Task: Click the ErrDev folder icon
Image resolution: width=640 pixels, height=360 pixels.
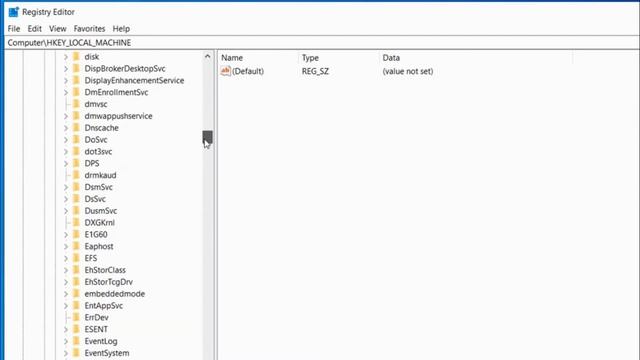Action: (x=76, y=317)
